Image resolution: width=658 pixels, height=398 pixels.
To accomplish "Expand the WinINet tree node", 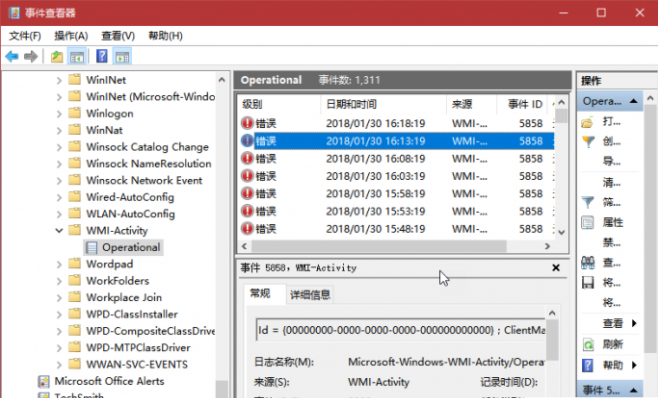I will [59, 80].
